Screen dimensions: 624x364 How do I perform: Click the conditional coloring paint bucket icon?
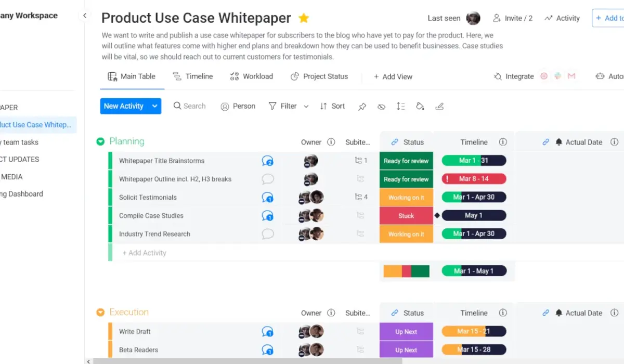click(x=420, y=106)
